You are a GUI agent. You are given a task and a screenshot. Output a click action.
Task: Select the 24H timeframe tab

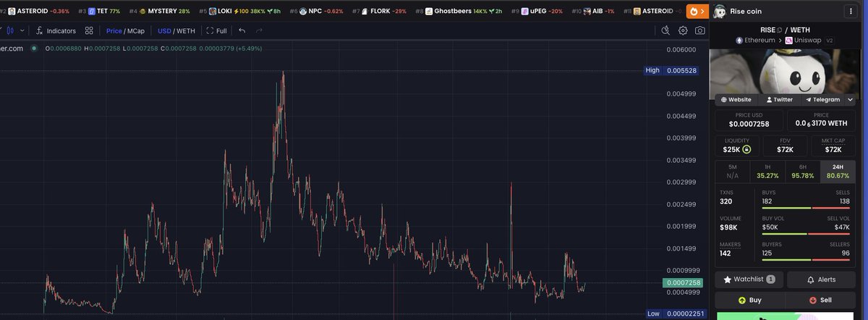tap(838, 171)
